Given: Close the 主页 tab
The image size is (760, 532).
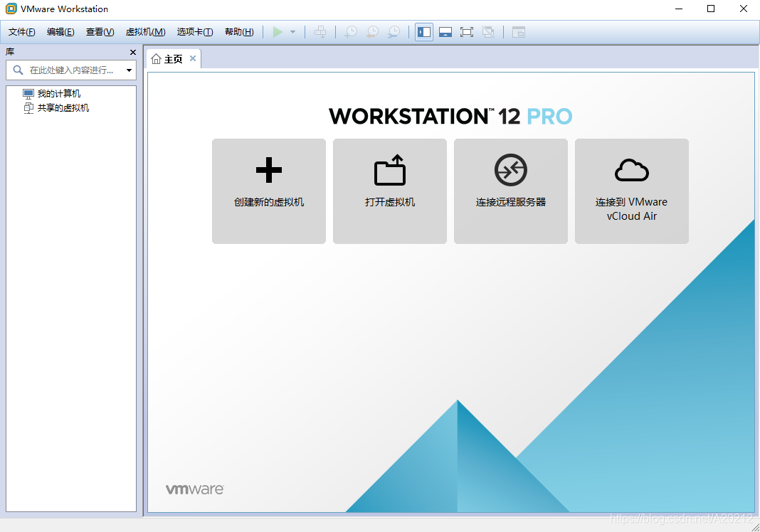Looking at the screenshot, I should point(193,58).
